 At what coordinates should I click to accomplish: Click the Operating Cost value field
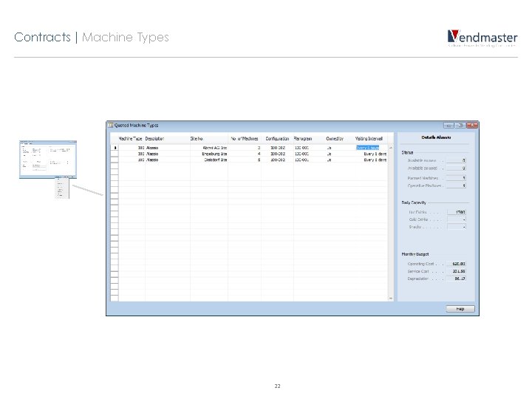tap(457, 264)
